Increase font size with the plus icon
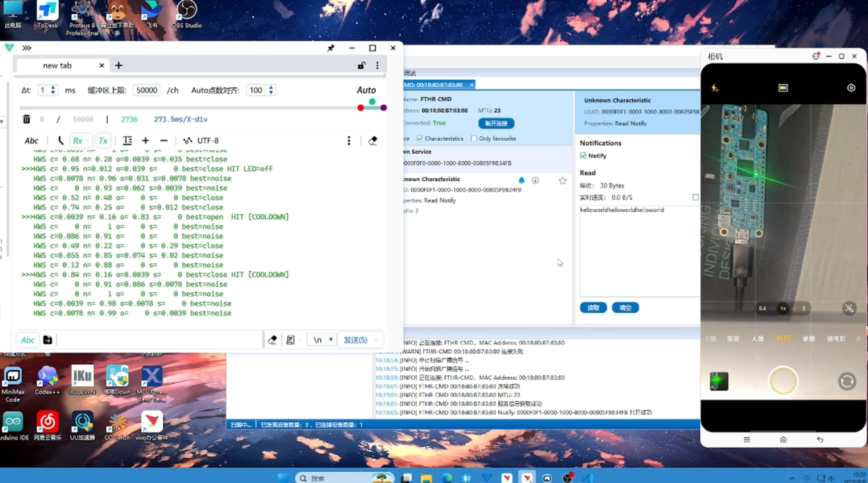Viewport: 868px width, 483px height. tap(146, 141)
